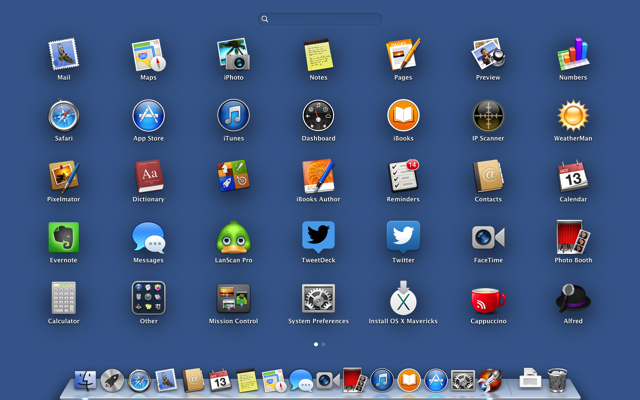Open Safari from the Dock
The image size is (640, 400).
coord(139,380)
